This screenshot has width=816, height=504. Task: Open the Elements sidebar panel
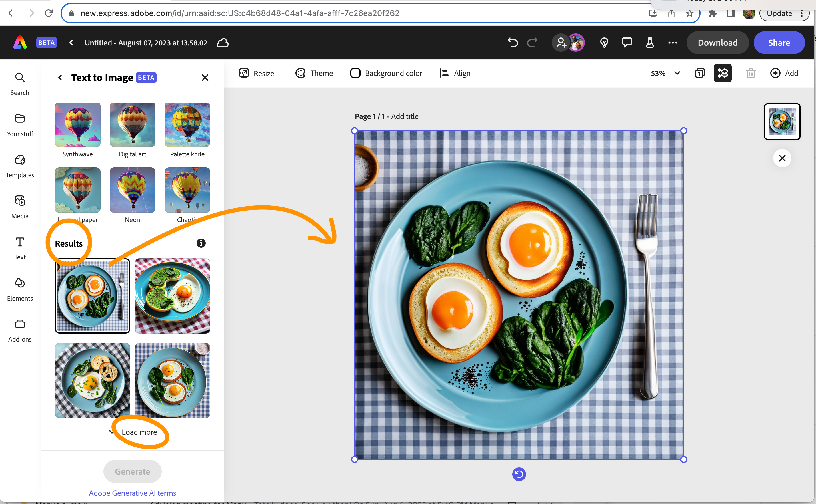[20, 289]
